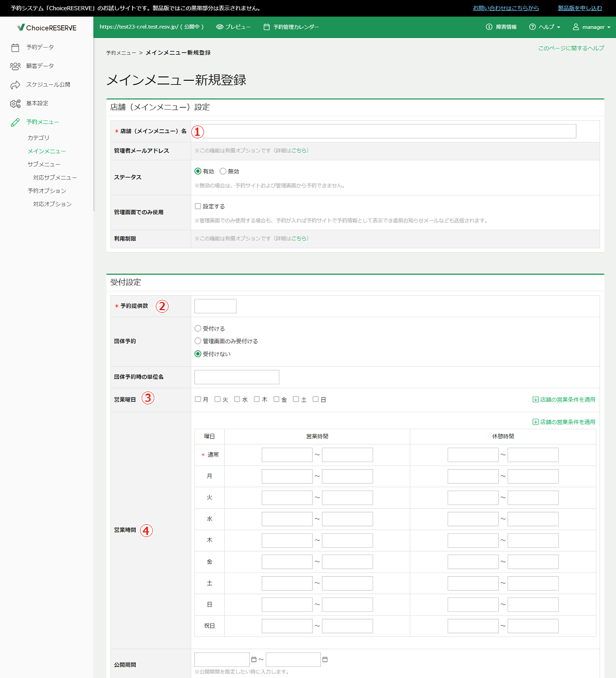The width and height of the screenshot is (616, 678).
Task: Open 顧客データ people icon in sidebar
Action: pyautogui.click(x=15, y=66)
